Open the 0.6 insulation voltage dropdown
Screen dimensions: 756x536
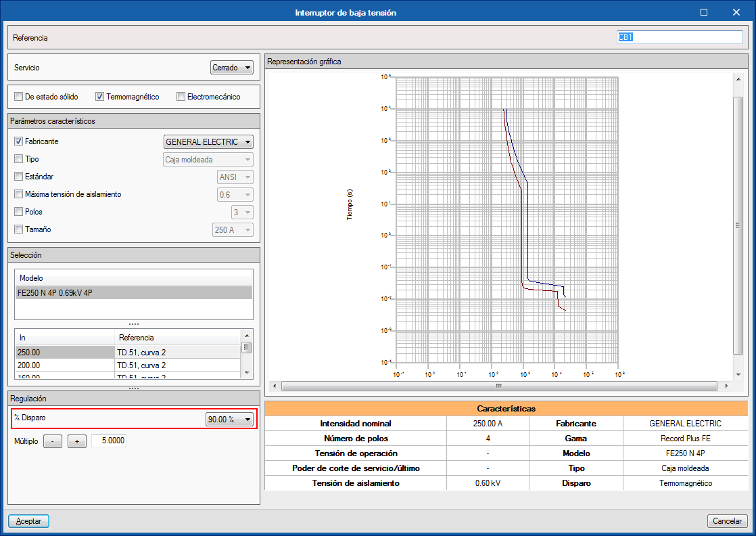coord(235,195)
